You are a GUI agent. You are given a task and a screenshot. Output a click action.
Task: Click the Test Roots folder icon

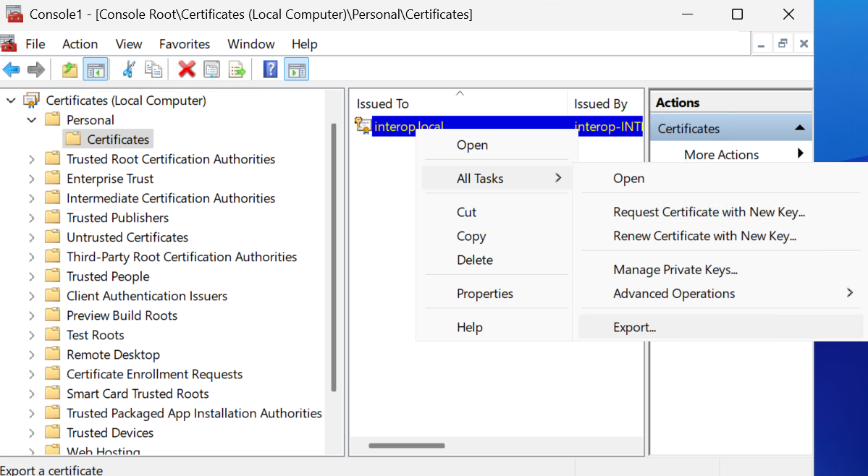point(53,334)
